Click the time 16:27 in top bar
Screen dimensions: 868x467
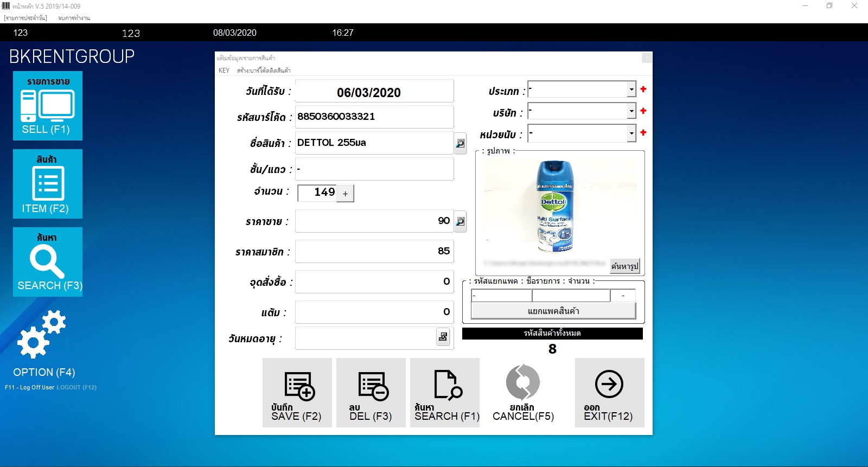point(343,33)
